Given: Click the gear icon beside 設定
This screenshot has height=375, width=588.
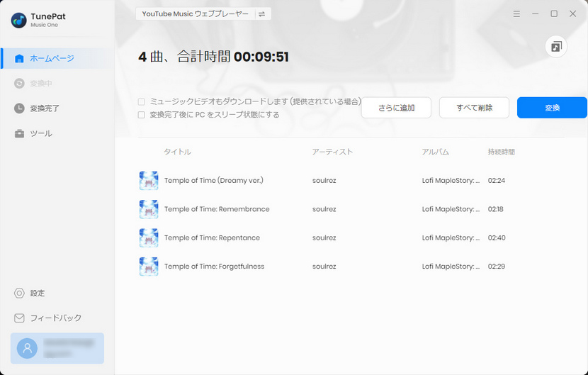Looking at the screenshot, I should point(19,293).
